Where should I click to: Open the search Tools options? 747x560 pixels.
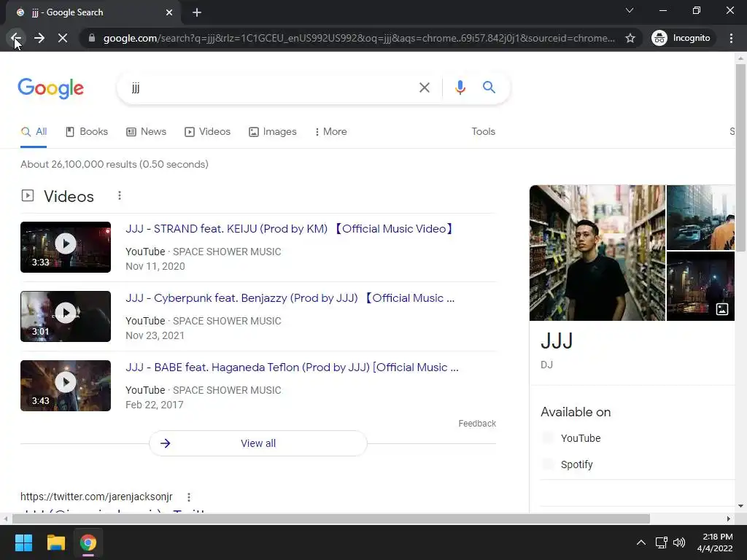point(483,132)
